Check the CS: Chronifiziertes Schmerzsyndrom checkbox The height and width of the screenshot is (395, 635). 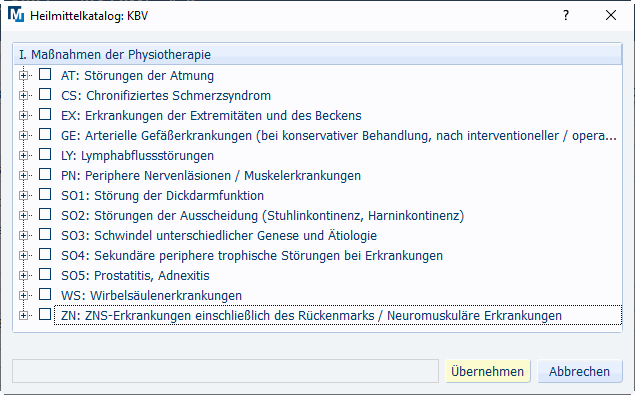click(x=45, y=94)
